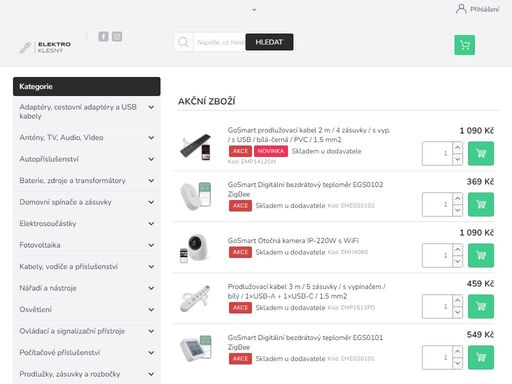Expand Domovní spínače a zásuvky chevron

pyautogui.click(x=151, y=202)
